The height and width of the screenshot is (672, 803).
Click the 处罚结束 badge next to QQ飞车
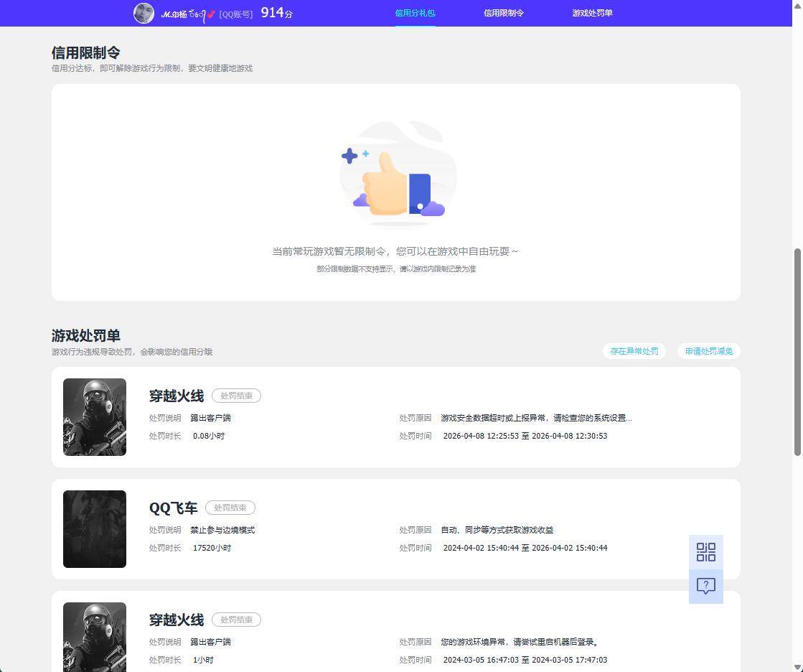[230, 508]
